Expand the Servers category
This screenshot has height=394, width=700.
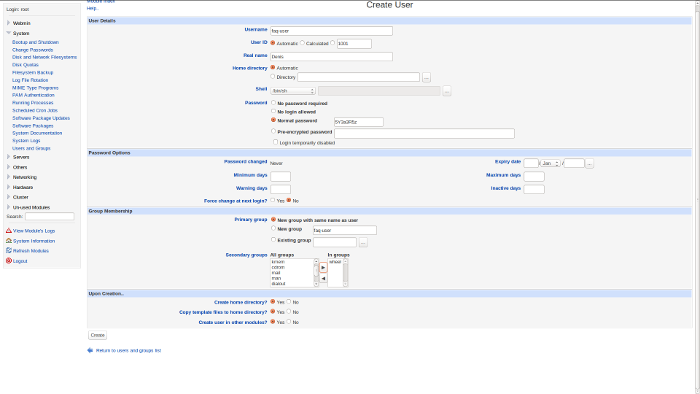point(8,157)
